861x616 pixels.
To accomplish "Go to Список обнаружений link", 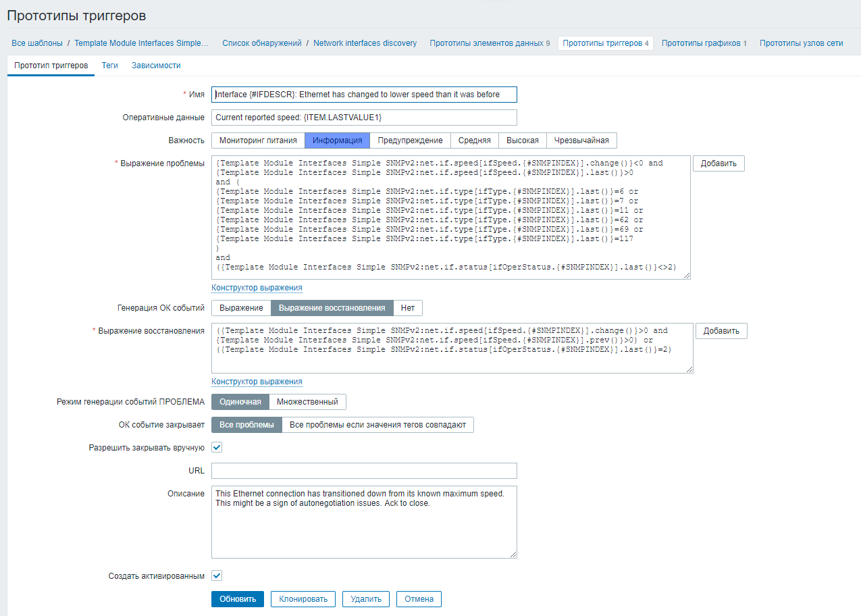I will [262, 43].
